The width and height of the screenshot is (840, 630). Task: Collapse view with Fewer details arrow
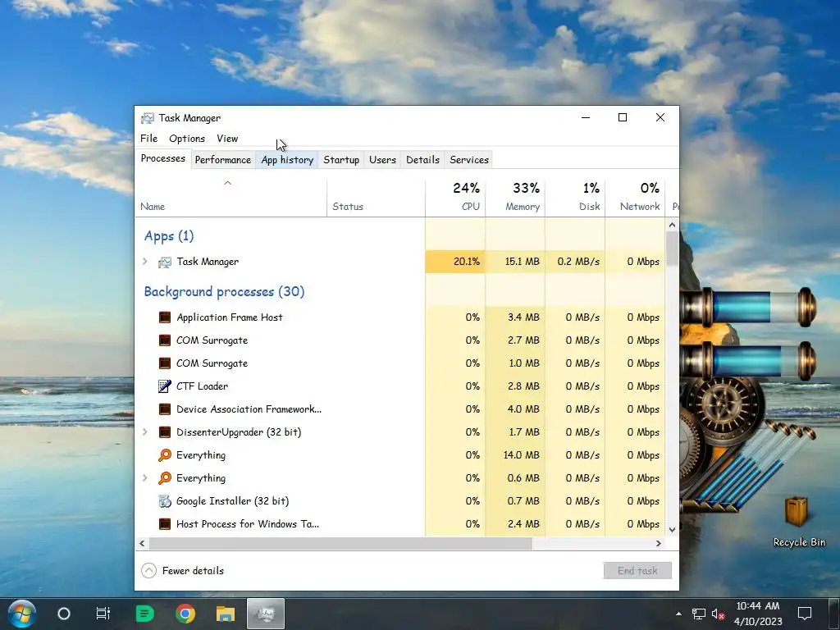(x=149, y=571)
